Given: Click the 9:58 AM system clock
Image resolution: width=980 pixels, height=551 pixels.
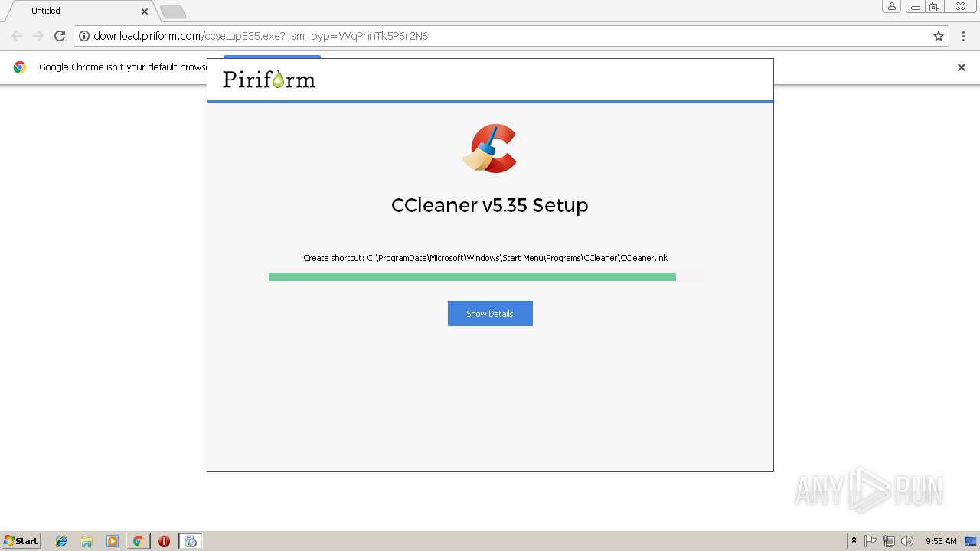Looking at the screenshot, I should [x=941, y=541].
